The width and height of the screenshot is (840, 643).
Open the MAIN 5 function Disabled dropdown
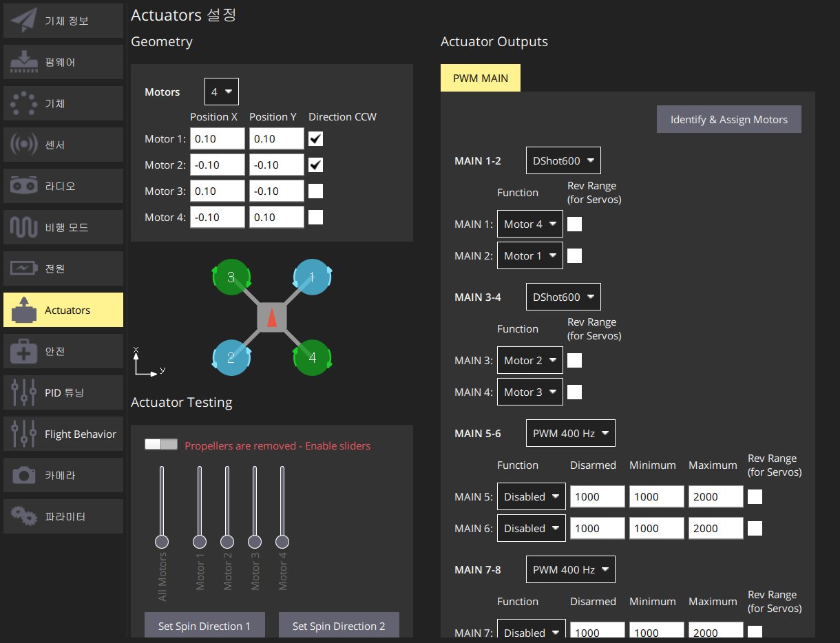[531, 496]
